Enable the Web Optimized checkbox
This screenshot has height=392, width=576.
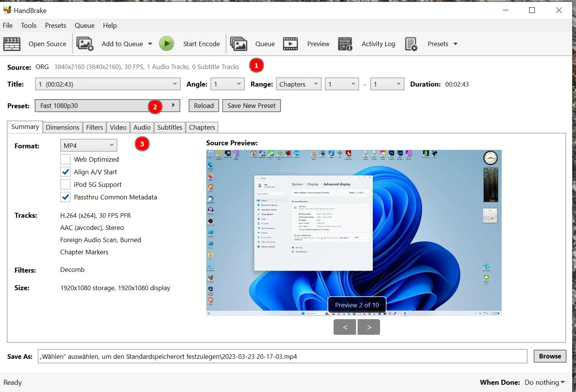tap(65, 159)
